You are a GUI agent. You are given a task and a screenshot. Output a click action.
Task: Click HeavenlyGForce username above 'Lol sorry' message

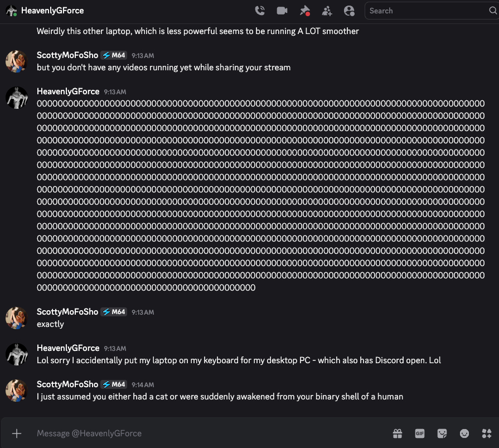tap(68, 348)
